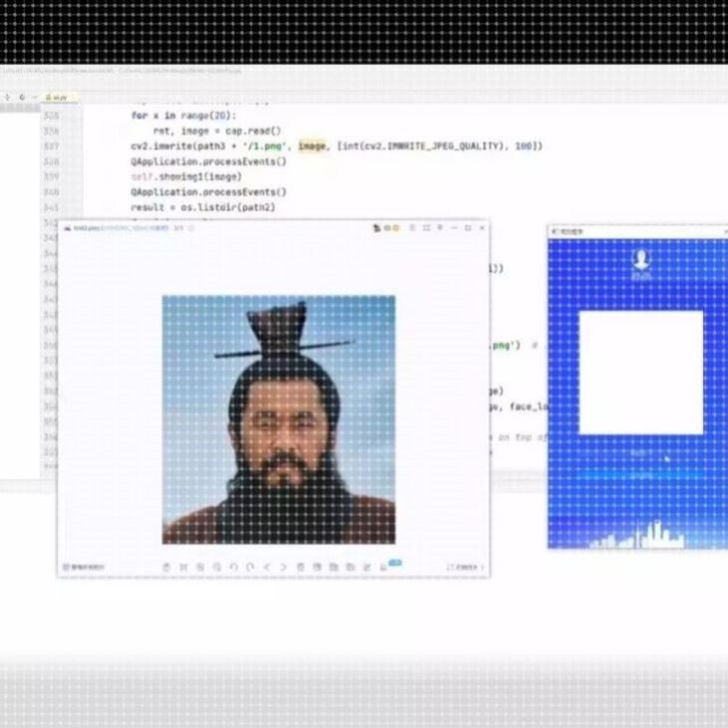Click 'QApplication.processEvents()' on line 340
Screen dimensions: 728x728
[208, 191]
